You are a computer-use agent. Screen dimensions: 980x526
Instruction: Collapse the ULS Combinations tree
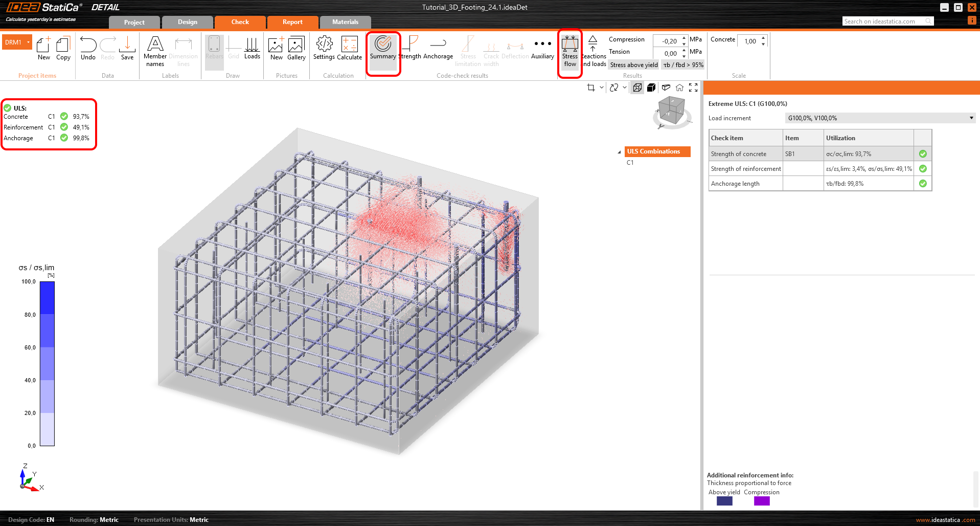point(619,152)
